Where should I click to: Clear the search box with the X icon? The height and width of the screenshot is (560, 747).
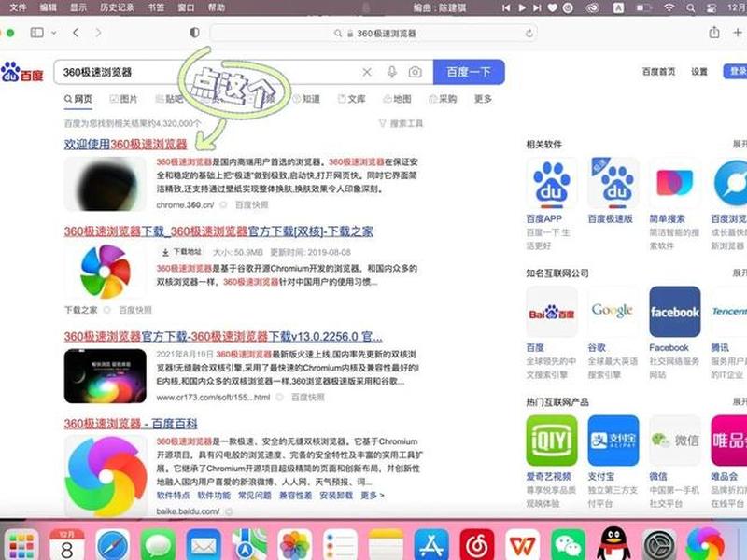tap(367, 72)
